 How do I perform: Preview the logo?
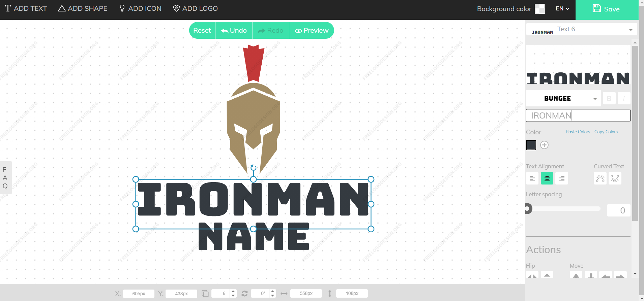click(x=312, y=30)
